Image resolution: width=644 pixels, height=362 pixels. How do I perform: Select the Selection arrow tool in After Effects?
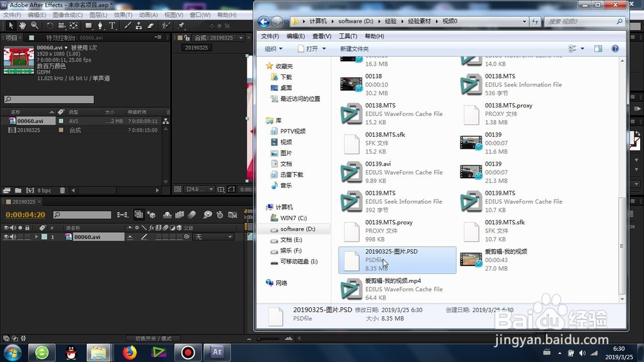(x=11, y=26)
